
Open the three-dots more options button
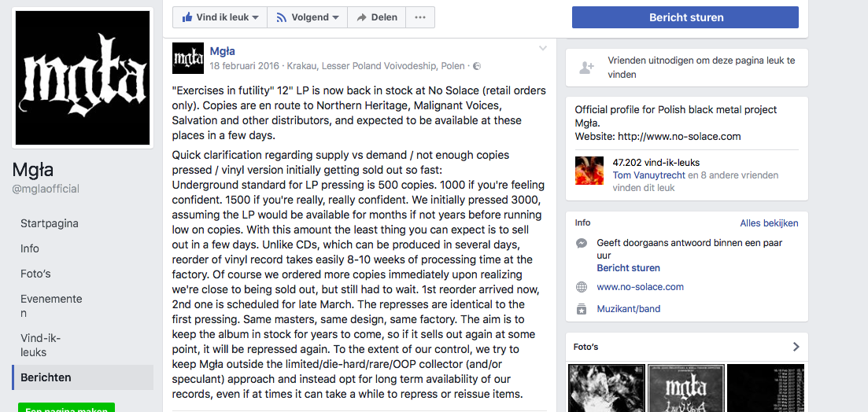[x=420, y=17]
